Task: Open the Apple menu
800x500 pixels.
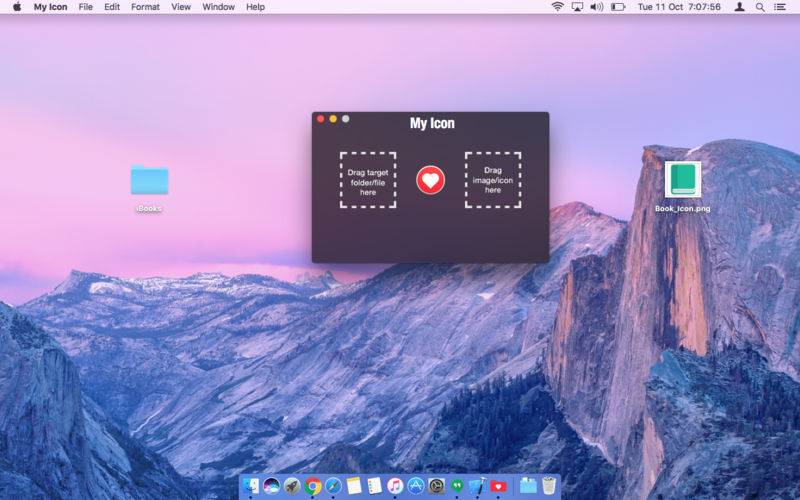Action: 17,7
